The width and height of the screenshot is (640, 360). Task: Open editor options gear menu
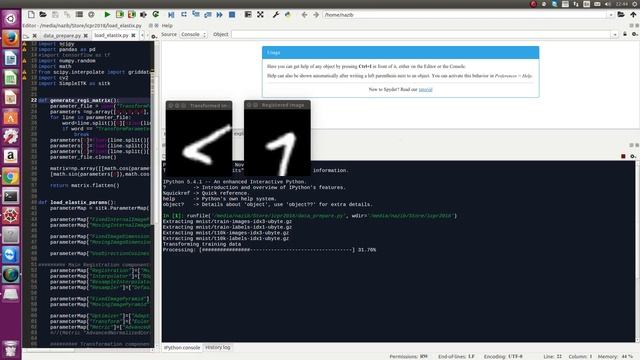[154, 36]
